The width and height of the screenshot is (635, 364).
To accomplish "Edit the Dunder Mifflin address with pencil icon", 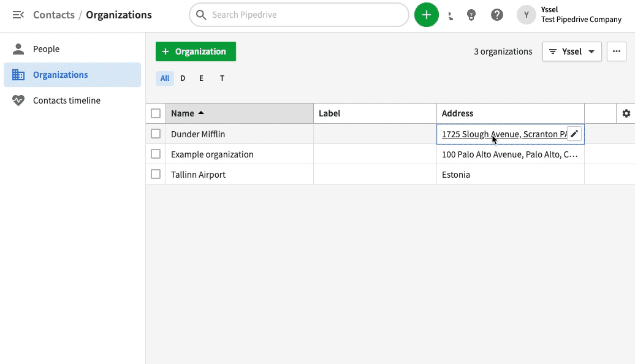I will point(574,134).
